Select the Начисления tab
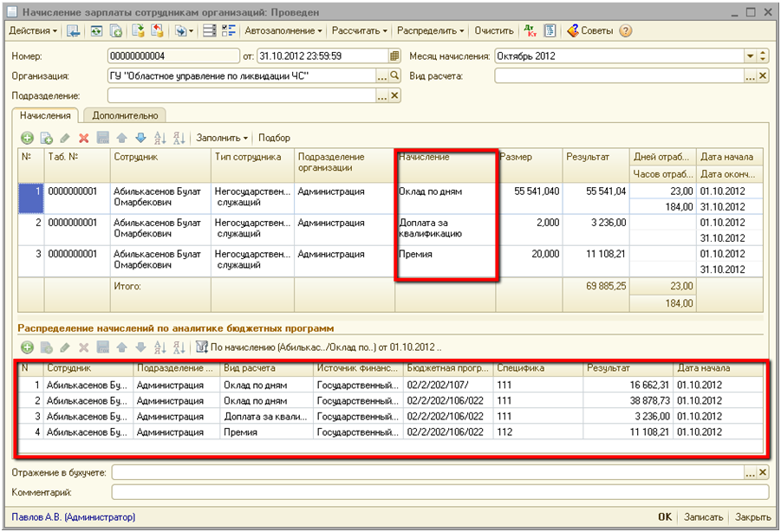The height and width of the screenshot is (532, 781). (x=46, y=115)
